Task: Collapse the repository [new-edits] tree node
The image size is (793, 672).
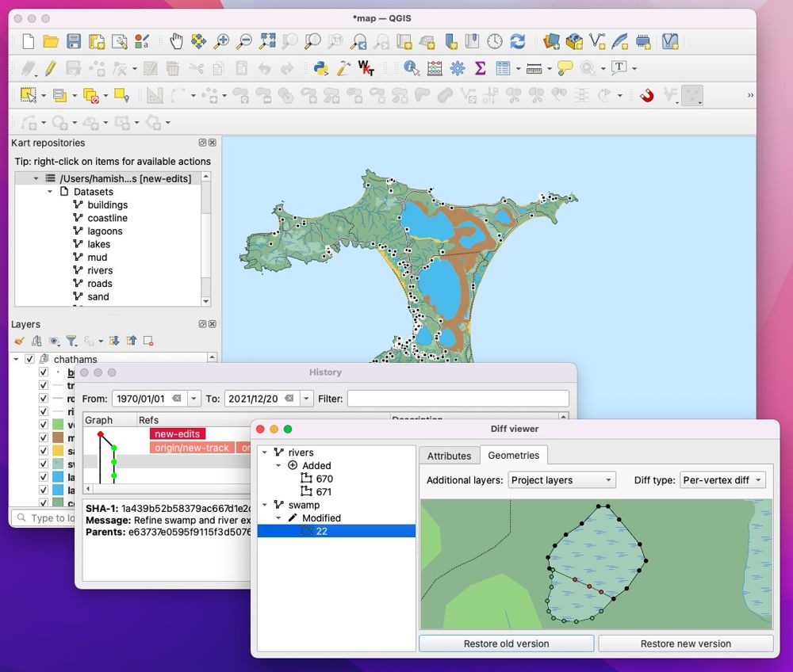Action: click(36, 178)
